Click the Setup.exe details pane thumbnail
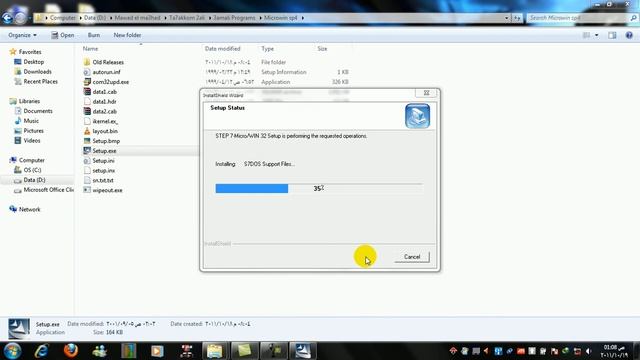Viewport: 640px width, 360px height. coord(19,328)
